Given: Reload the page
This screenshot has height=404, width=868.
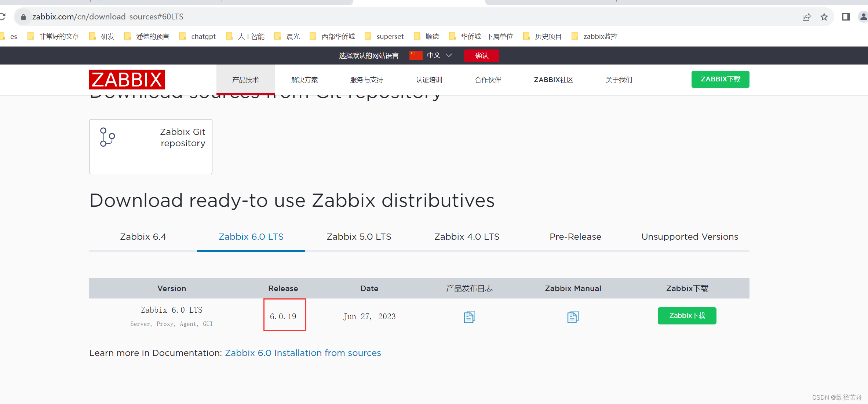Looking at the screenshot, I should click(3, 16).
